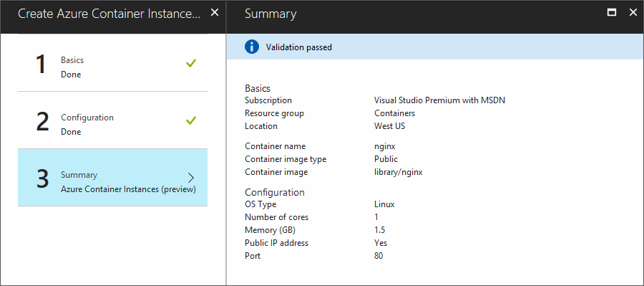The width and height of the screenshot is (644, 286).
Task: Click the green checkmark next to Configuration
Action: point(191,120)
